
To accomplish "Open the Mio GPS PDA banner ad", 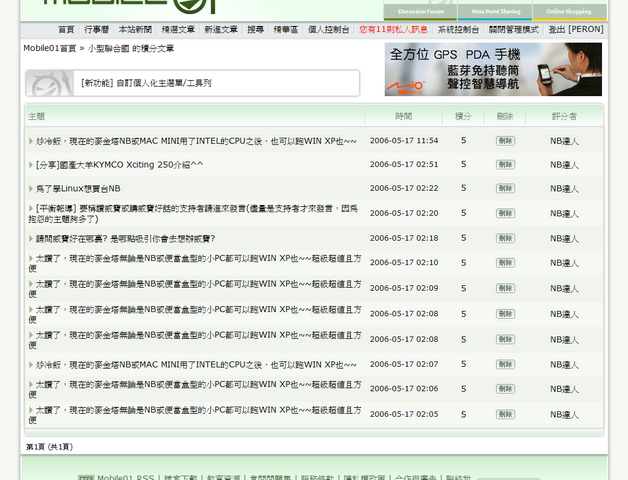I will click(x=493, y=69).
